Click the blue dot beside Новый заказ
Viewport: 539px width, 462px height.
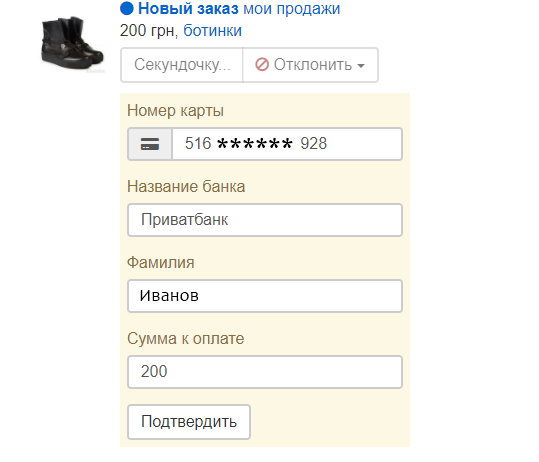(x=126, y=9)
